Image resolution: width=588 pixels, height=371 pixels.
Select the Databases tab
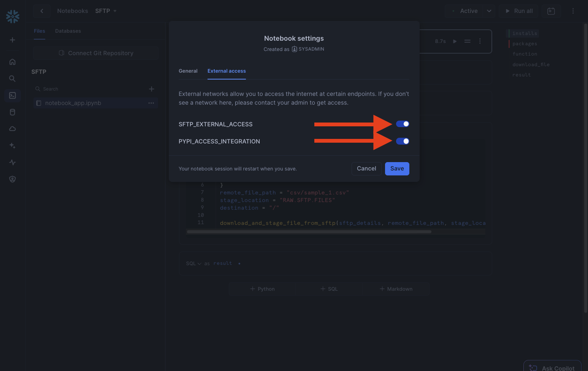tap(68, 31)
